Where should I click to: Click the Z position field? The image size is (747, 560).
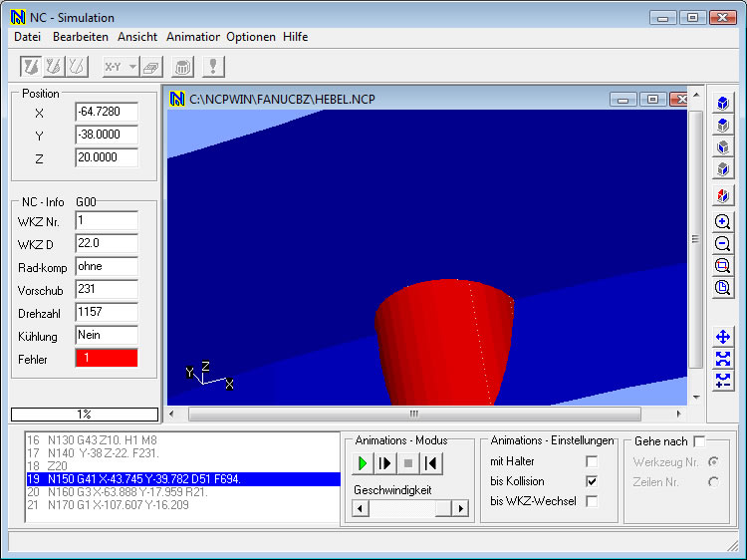(107, 157)
